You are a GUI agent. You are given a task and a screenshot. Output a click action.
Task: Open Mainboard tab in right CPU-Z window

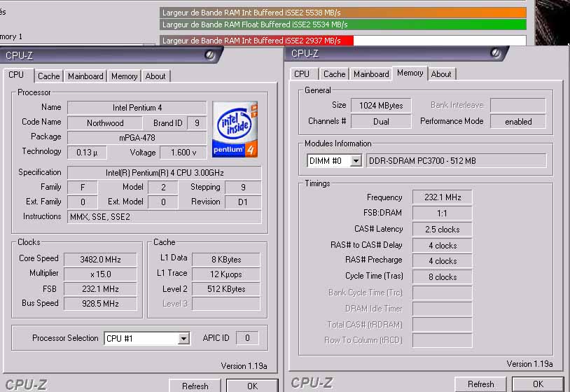point(371,73)
